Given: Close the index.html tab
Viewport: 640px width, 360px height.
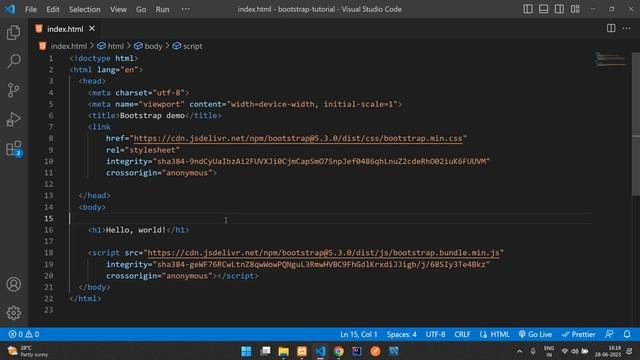Looking at the screenshot, I should tap(92, 29).
